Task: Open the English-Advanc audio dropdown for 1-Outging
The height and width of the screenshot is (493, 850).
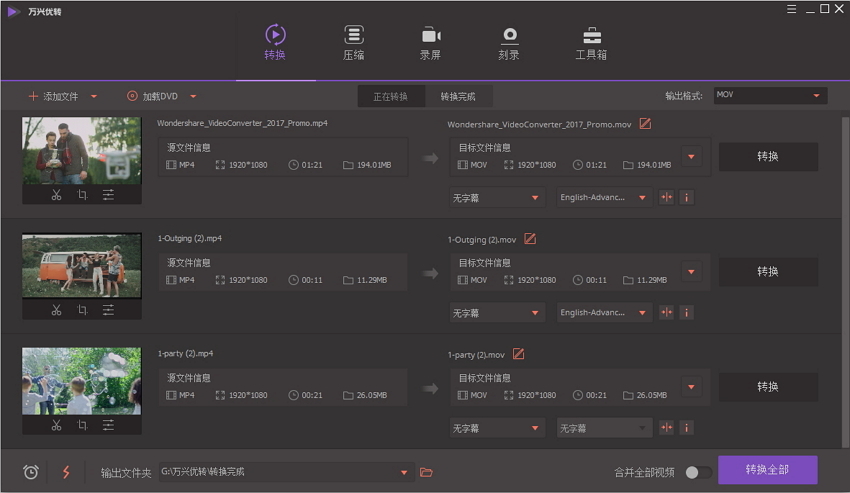Action: coord(603,312)
